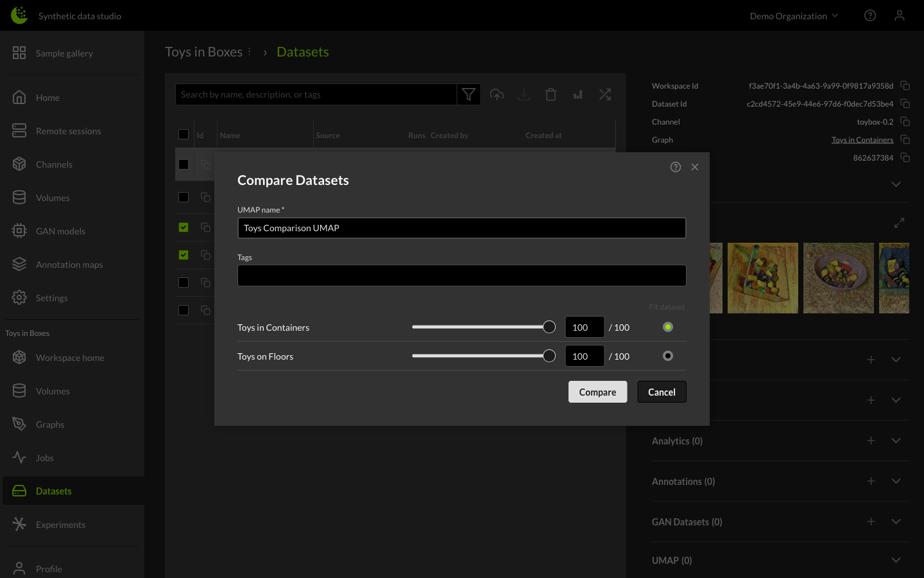This screenshot has width=924, height=578.
Task: Click the cloud upload dataset icon
Action: pyautogui.click(x=497, y=94)
